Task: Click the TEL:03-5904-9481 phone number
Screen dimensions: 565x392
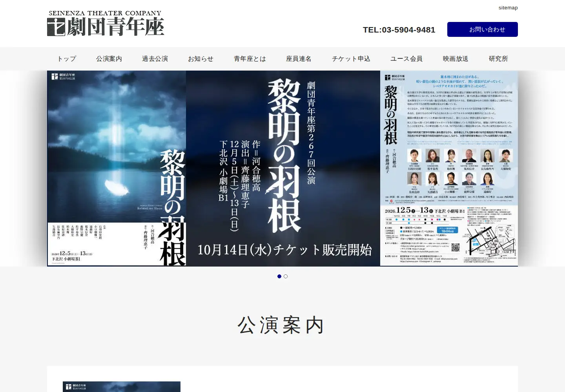Action: point(399,30)
